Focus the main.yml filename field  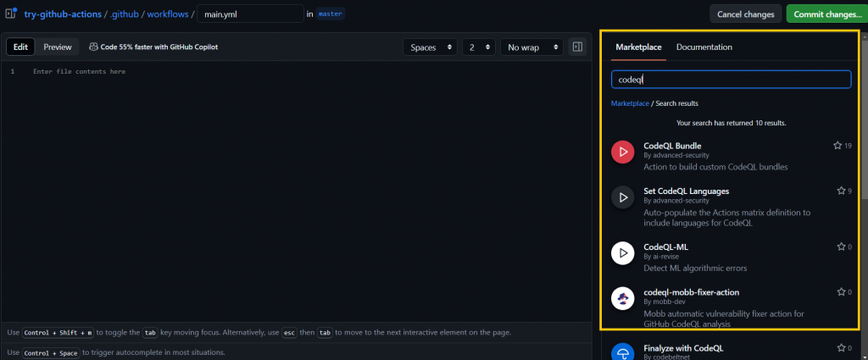tap(250, 14)
